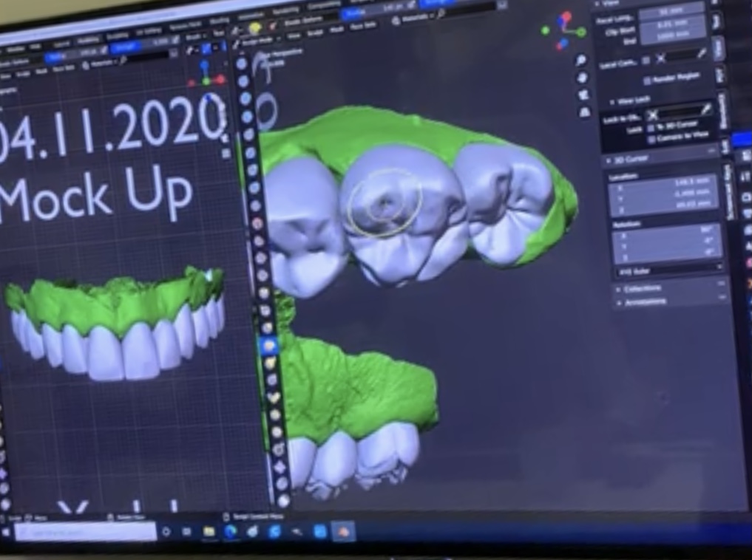
Task: Open the Brush dropdown in left header
Action: 196,36
